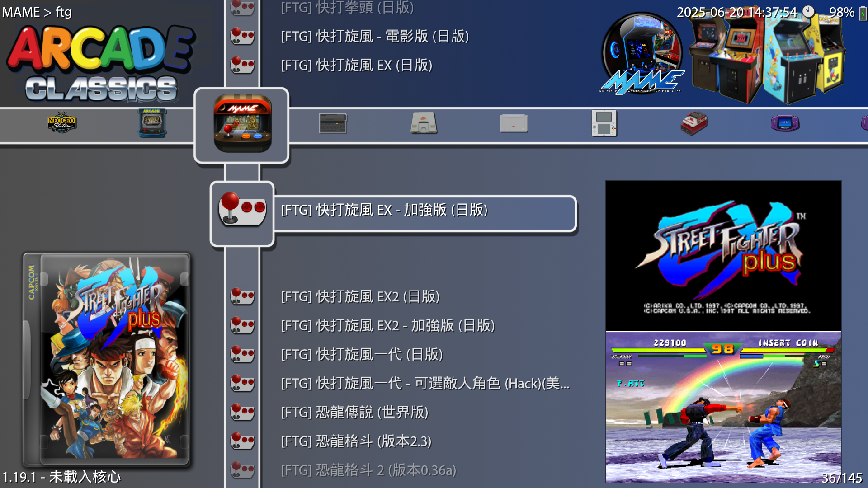Open game 快打旋風 EX (日版)

357,65
